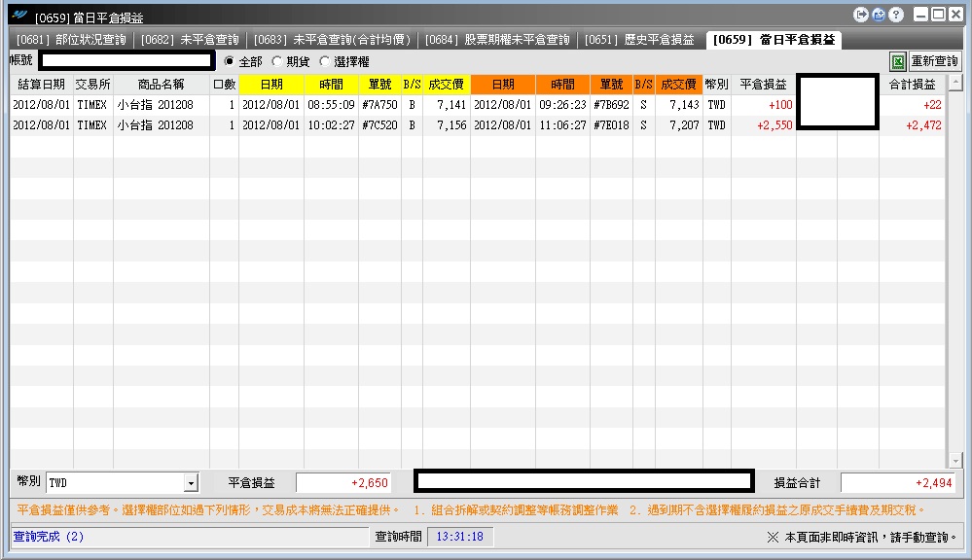Click the 帳號 input field
This screenshot has height=560, width=972.
click(127, 60)
